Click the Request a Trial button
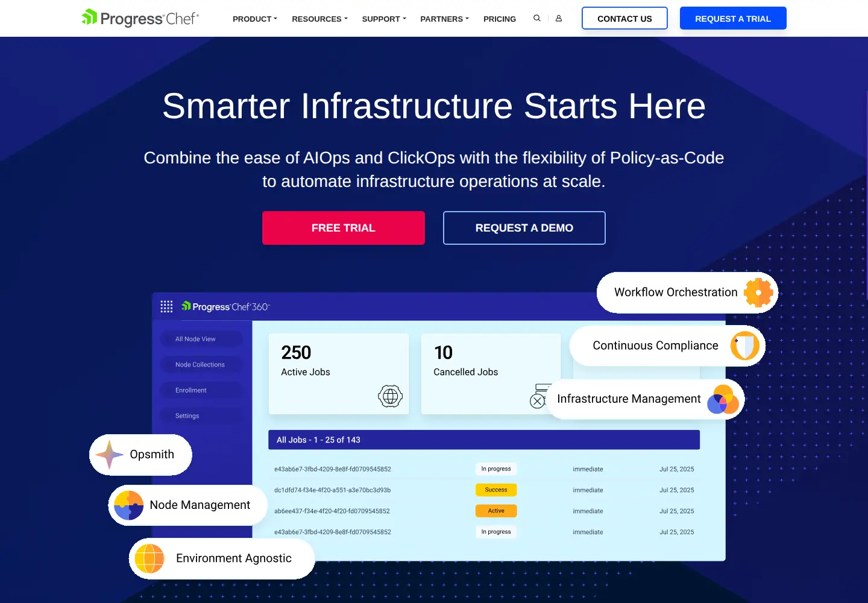This screenshot has width=868, height=603. click(733, 18)
